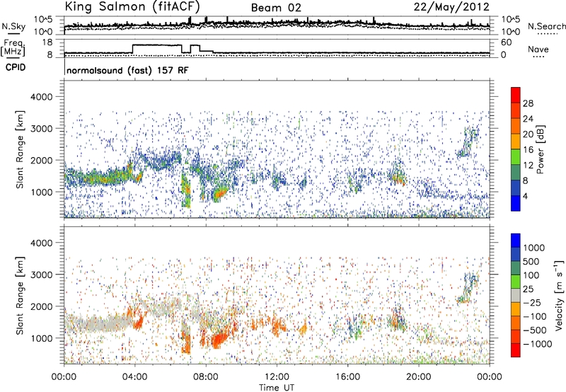Click the "16" power colorbar value
The height and width of the screenshot is (392, 566).
pyautogui.click(x=528, y=150)
